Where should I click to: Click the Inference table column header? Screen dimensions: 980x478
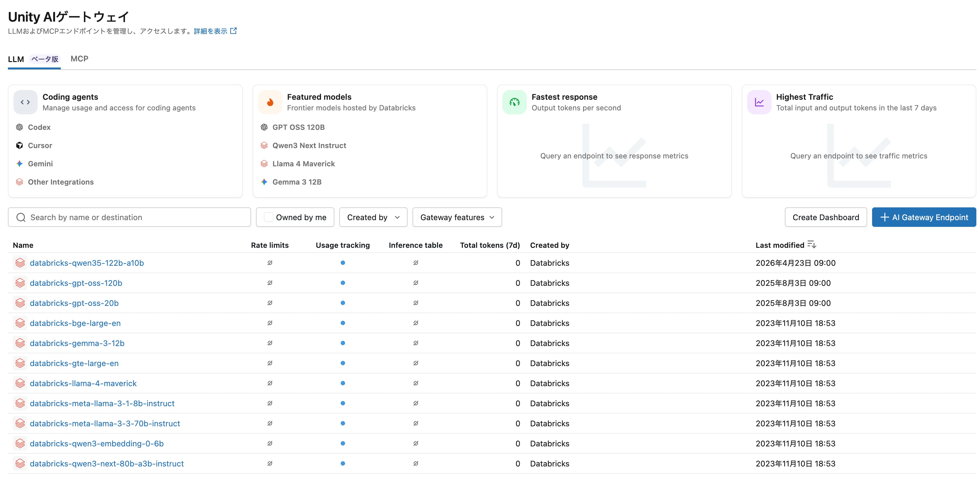[416, 245]
